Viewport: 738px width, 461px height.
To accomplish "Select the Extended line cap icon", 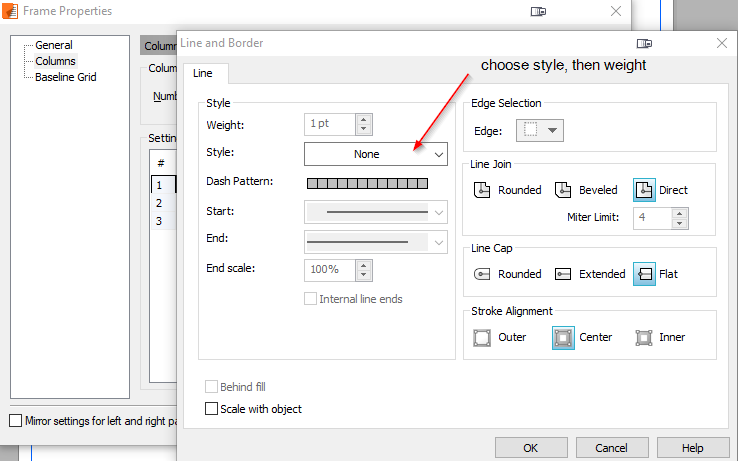I will [x=562, y=274].
